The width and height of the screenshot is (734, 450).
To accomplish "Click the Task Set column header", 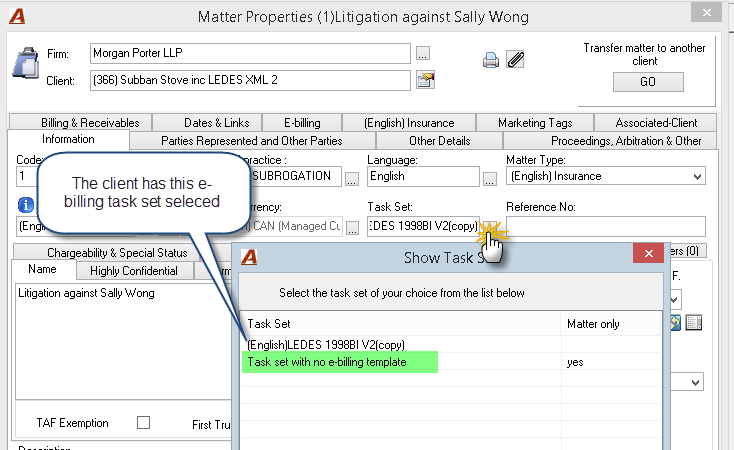I will pyautogui.click(x=401, y=324).
